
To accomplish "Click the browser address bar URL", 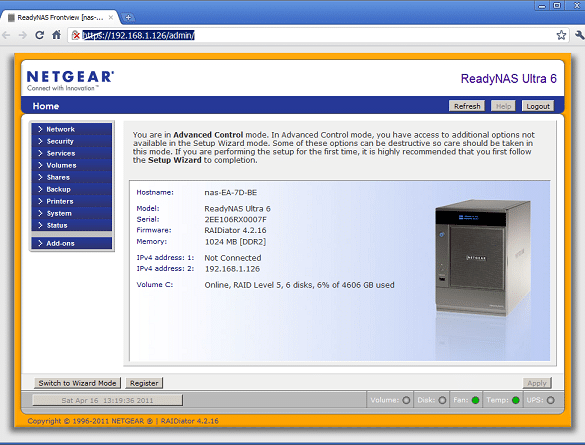I will (138, 35).
